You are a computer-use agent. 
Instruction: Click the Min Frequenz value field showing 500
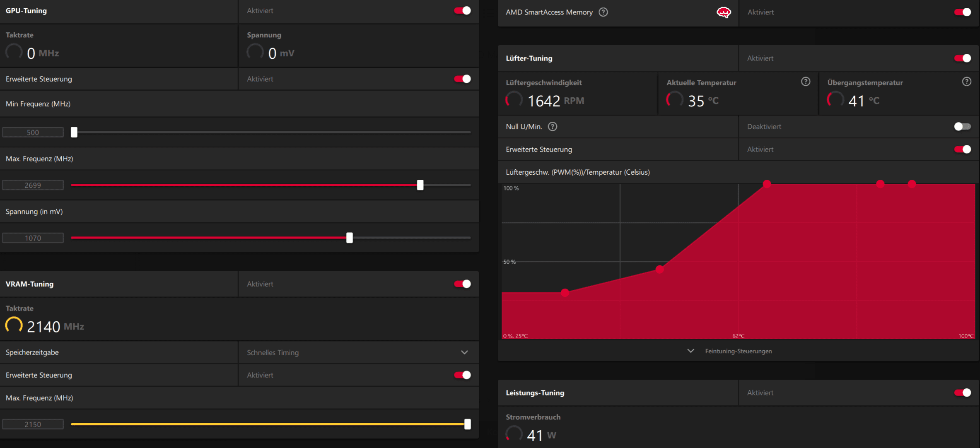point(33,132)
